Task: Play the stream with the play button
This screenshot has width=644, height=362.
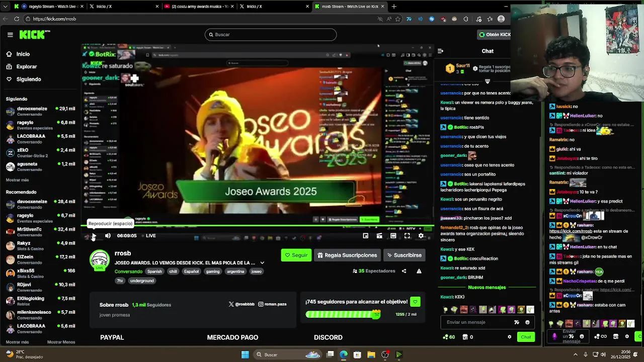Action: click(94, 236)
